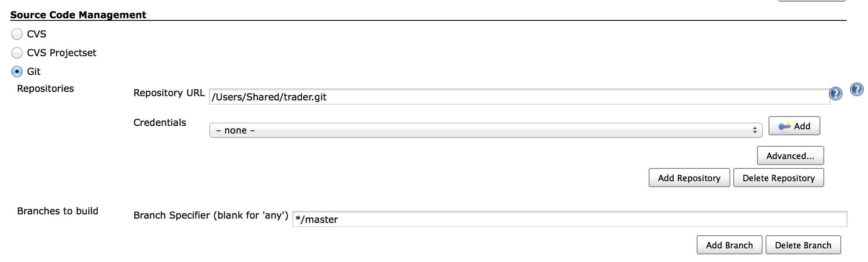Click the Delete Branch button

(803, 245)
